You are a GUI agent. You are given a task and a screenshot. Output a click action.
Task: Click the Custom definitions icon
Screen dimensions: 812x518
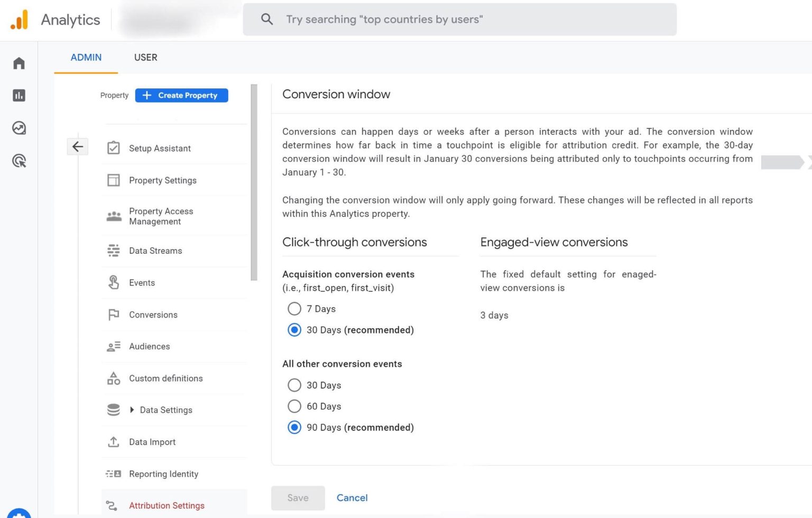(x=113, y=378)
